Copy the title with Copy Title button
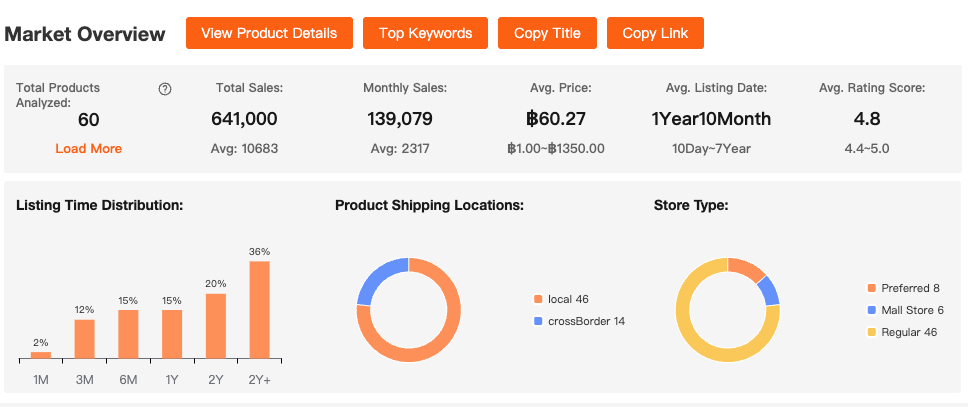 546,33
